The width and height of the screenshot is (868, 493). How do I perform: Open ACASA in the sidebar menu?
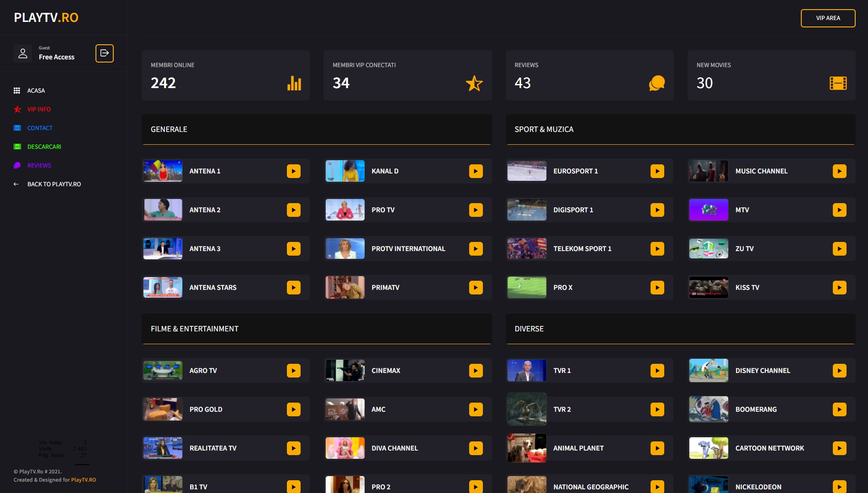pos(36,91)
